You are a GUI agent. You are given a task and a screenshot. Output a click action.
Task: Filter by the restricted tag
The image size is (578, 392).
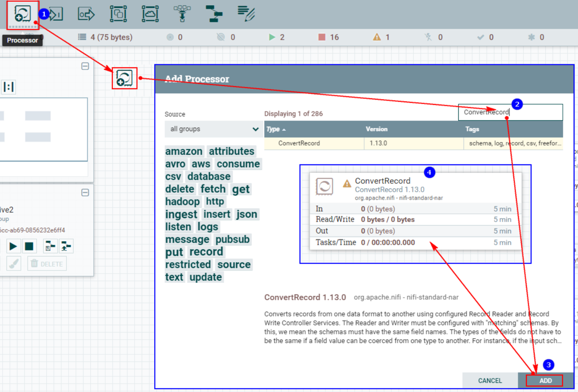tap(188, 265)
